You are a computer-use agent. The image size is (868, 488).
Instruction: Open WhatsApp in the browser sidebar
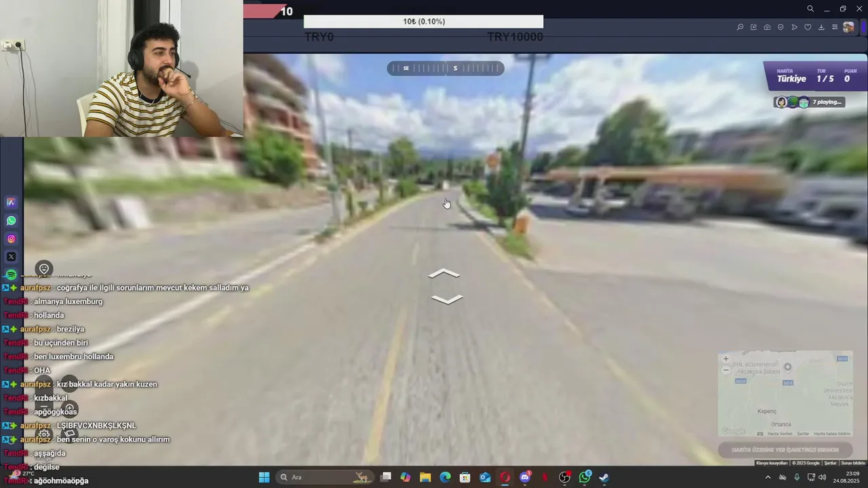tap(11, 220)
